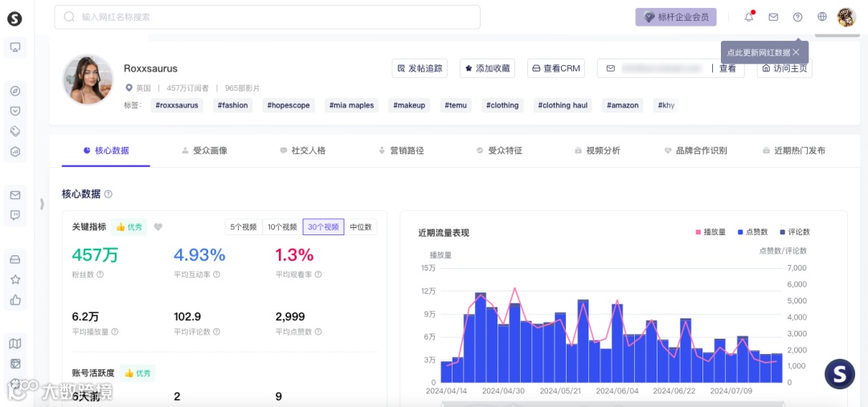Screen dimensions: 868x407
Task: Click the Roxxsaurus profile photo
Action: tap(88, 79)
